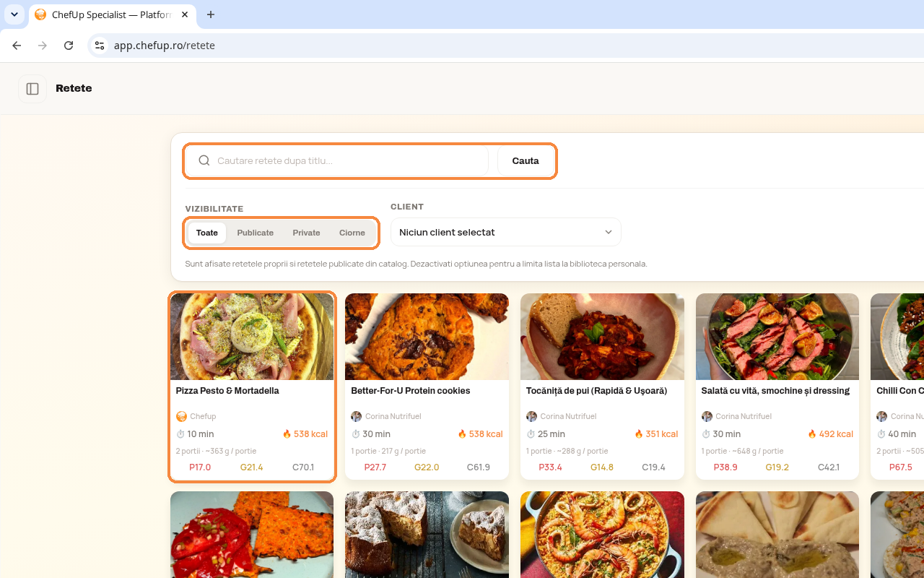Click the Cauta search button
The image size is (924, 578).
click(x=526, y=161)
